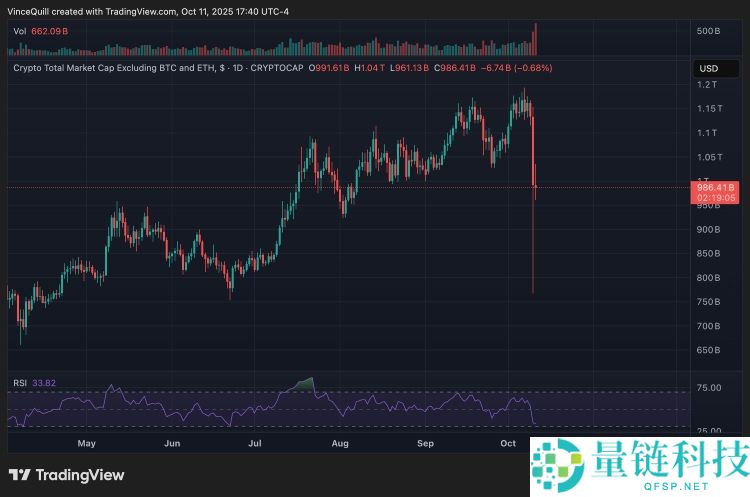Click the 75.00 level on RSI scale
750x497 pixels.
pos(708,387)
